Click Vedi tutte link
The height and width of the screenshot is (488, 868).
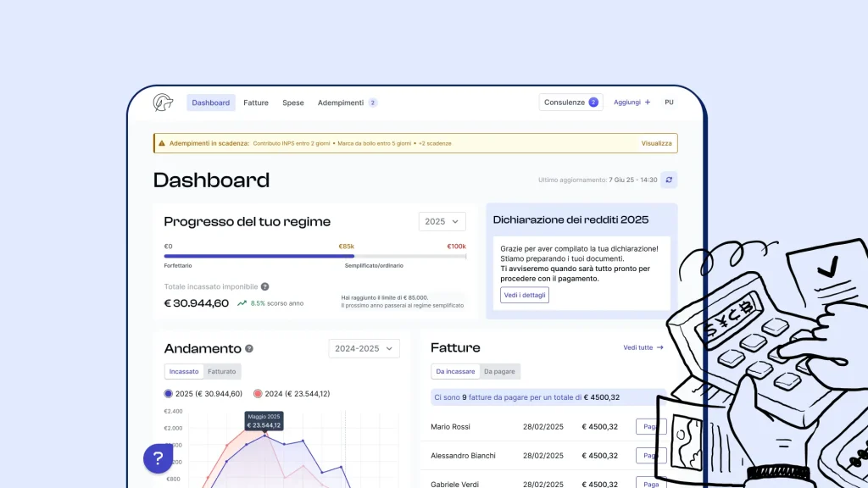pyautogui.click(x=637, y=347)
